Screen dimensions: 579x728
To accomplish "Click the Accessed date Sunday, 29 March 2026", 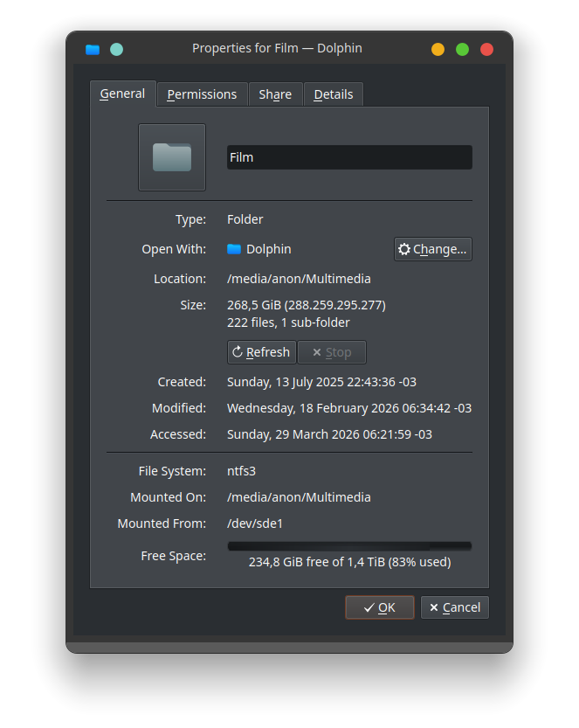I will click(329, 434).
